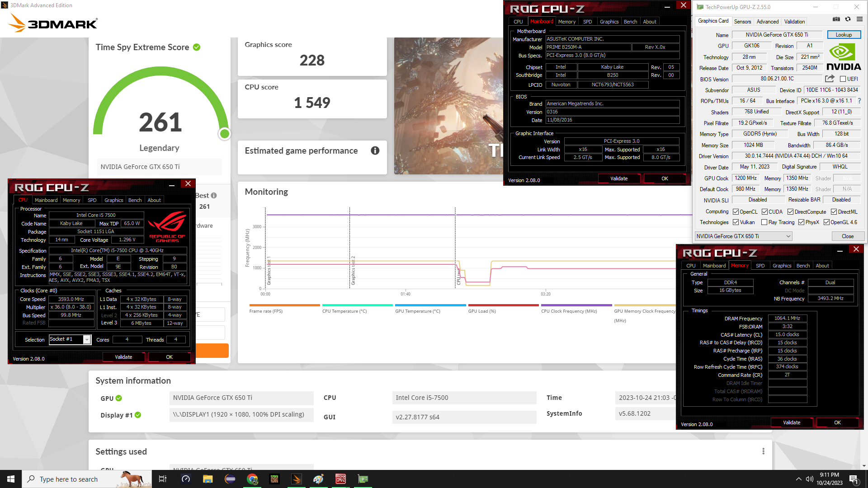Switch to 3DMark taskbar icon
This screenshot has width=868, height=488.
tap(297, 479)
